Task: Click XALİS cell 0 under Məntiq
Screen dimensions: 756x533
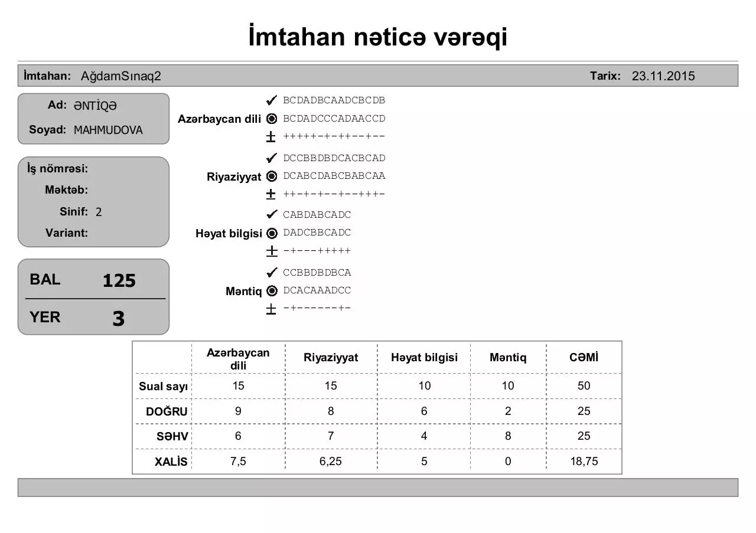Action: (x=508, y=462)
